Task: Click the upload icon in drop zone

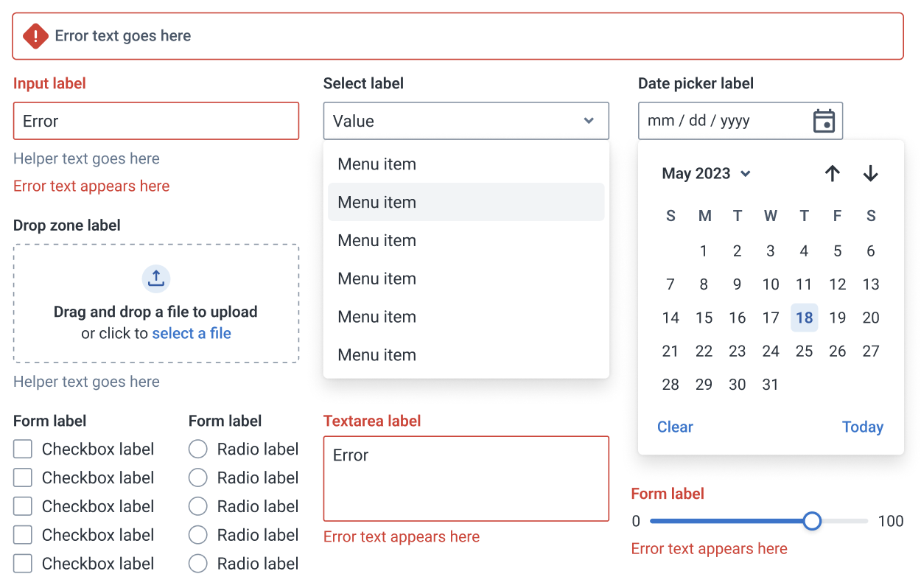Action: [x=156, y=279]
